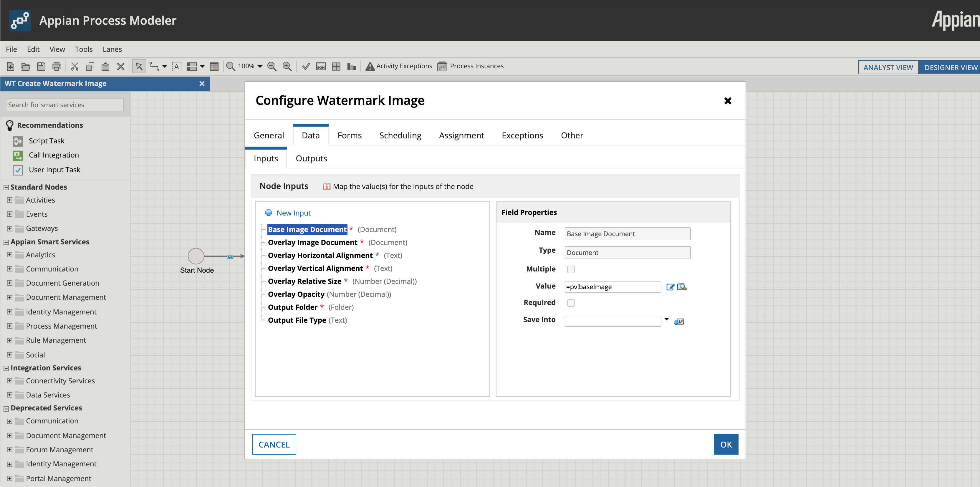
Task: Select the User Input Task recommendation
Action: pos(54,170)
